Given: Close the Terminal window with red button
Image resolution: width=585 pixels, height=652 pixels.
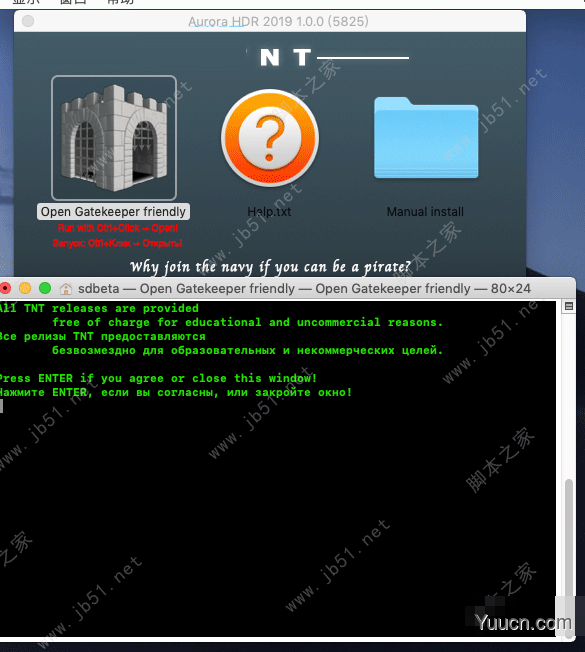Looking at the screenshot, I should (x=5, y=288).
